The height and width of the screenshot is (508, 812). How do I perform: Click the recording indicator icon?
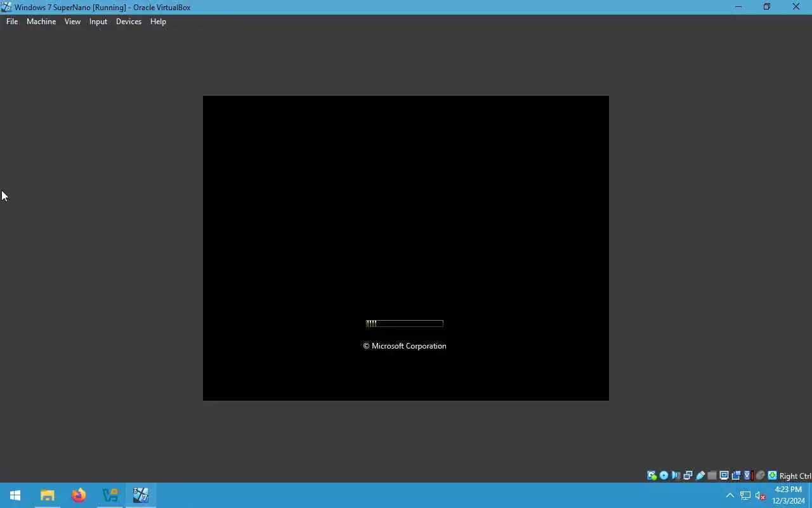coord(736,476)
